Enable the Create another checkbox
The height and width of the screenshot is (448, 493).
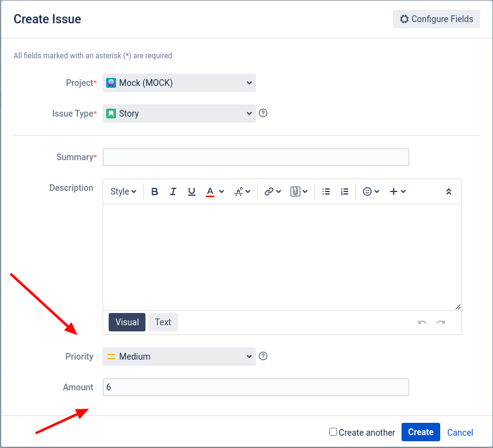click(x=333, y=432)
